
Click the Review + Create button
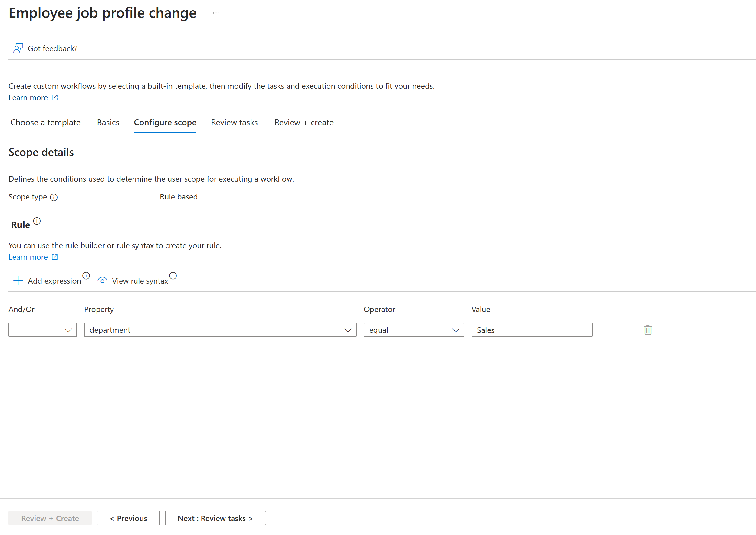pos(50,518)
